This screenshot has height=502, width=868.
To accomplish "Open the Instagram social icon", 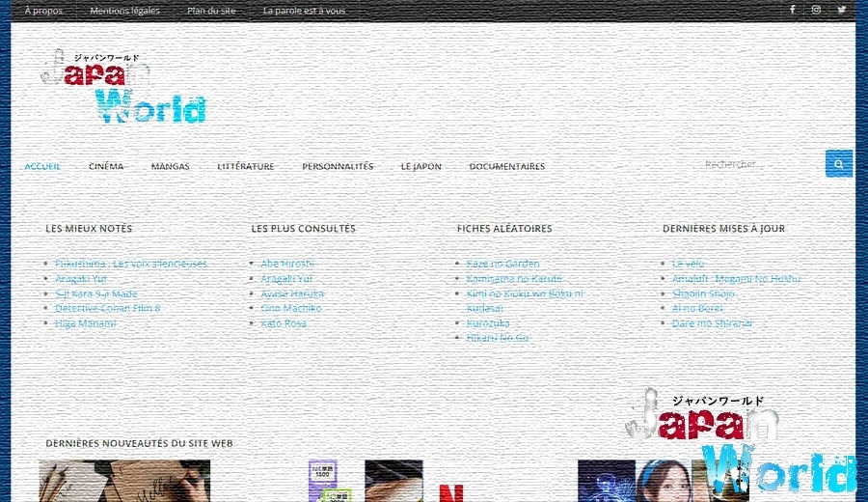I will 816,11.
